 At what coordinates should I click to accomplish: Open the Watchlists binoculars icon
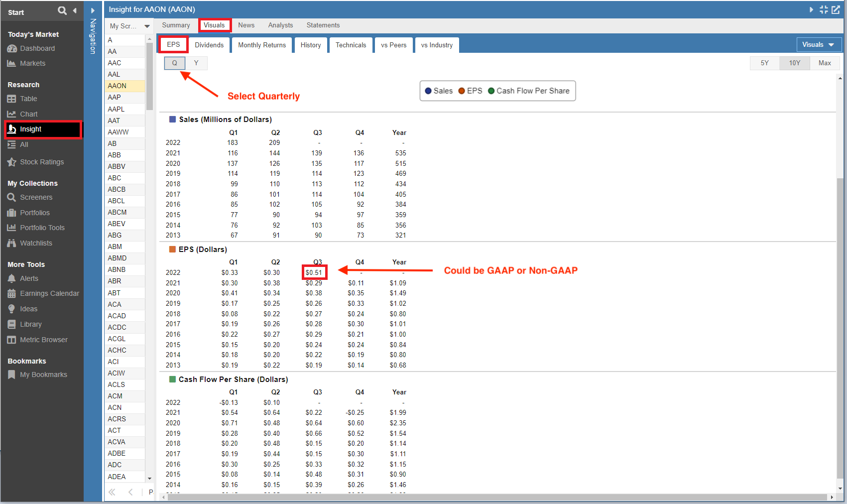coord(12,244)
